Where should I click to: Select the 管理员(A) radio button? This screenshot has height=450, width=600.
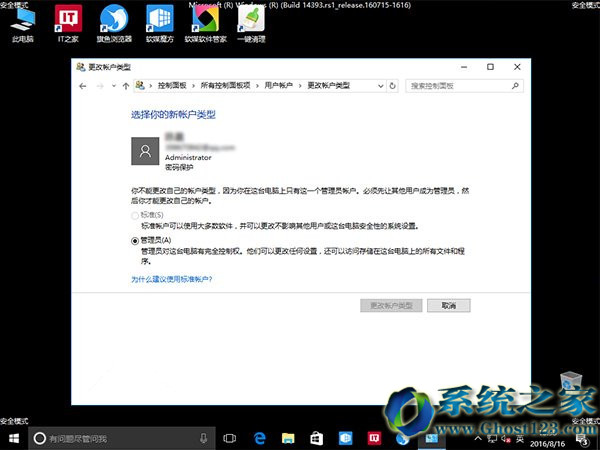(136, 241)
